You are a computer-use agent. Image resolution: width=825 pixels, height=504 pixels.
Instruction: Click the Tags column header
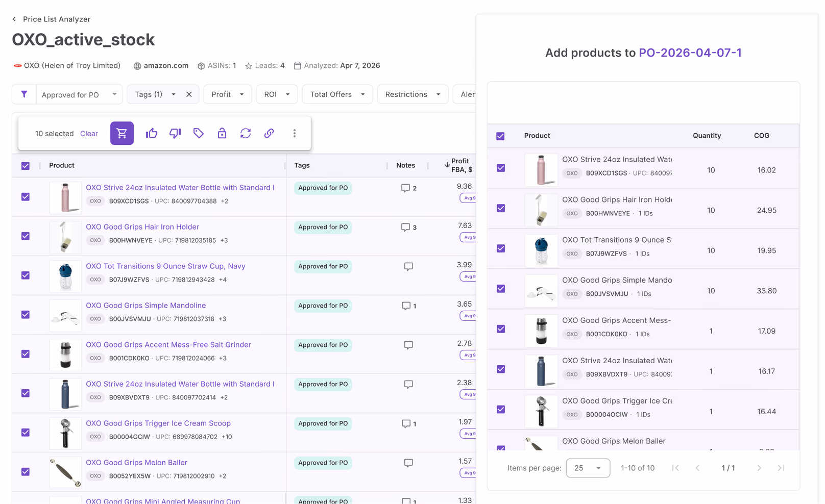(302, 165)
